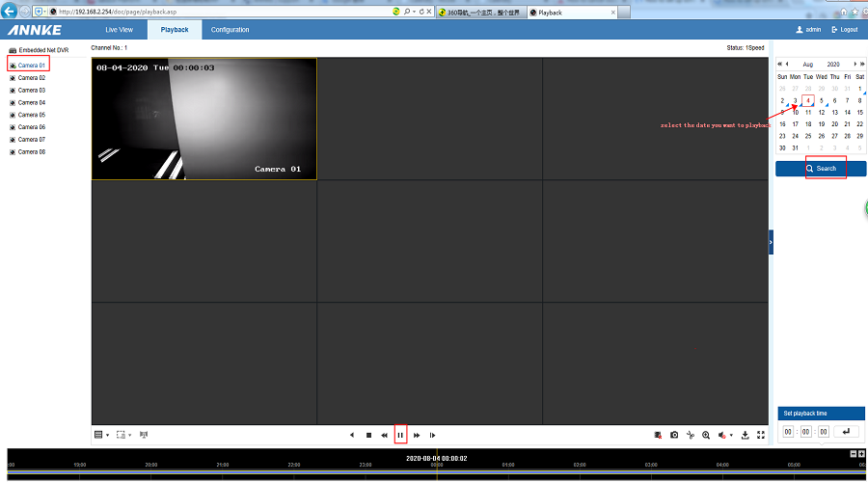868x482 pixels.
Task: Go to previous month in calendar
Action: coord(787,65)
